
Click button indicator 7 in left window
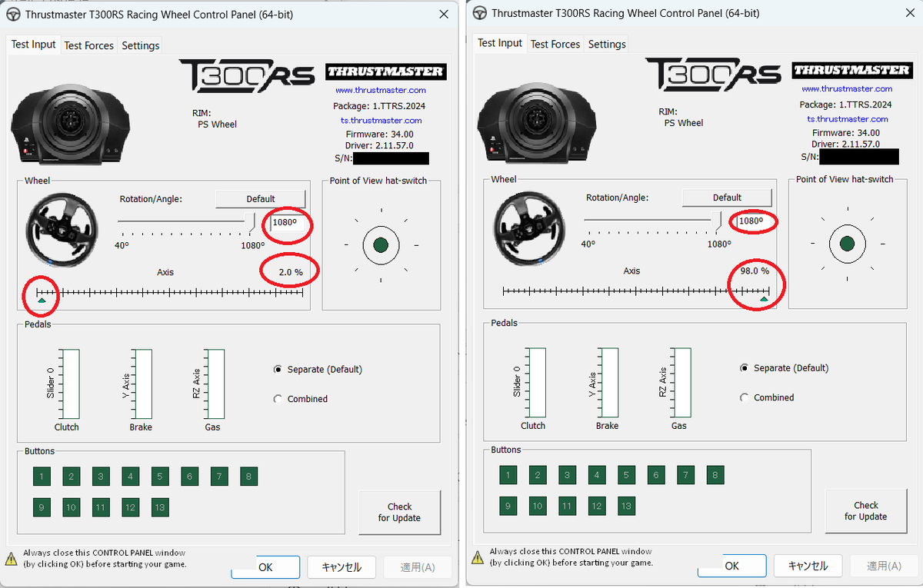pyautogui.click(x=219, y=477)
